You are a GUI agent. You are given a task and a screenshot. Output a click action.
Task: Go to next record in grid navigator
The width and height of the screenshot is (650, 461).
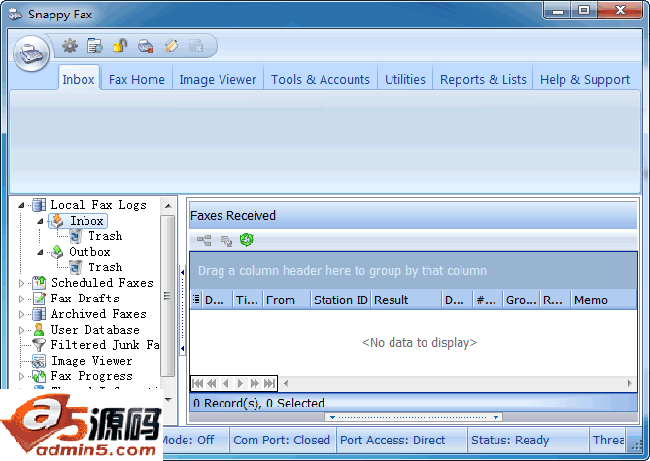pyautogui.click(x=240, y=383)
